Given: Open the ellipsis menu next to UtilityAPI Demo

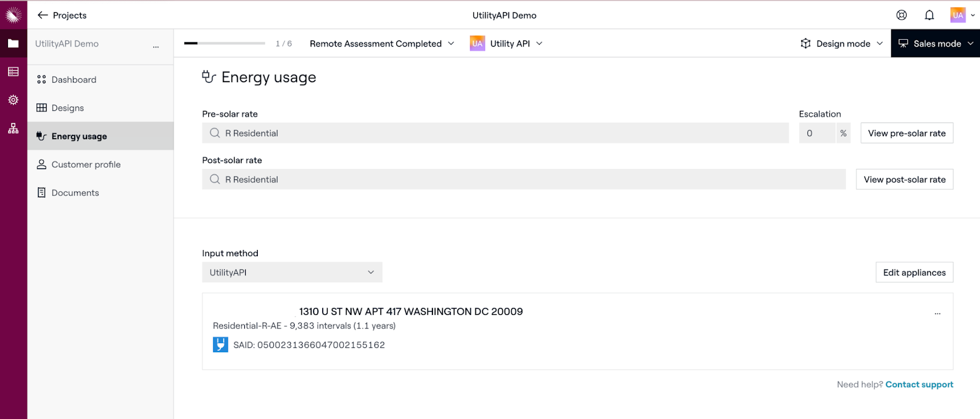Looking at the screenshot, I should tap(156, 47).
